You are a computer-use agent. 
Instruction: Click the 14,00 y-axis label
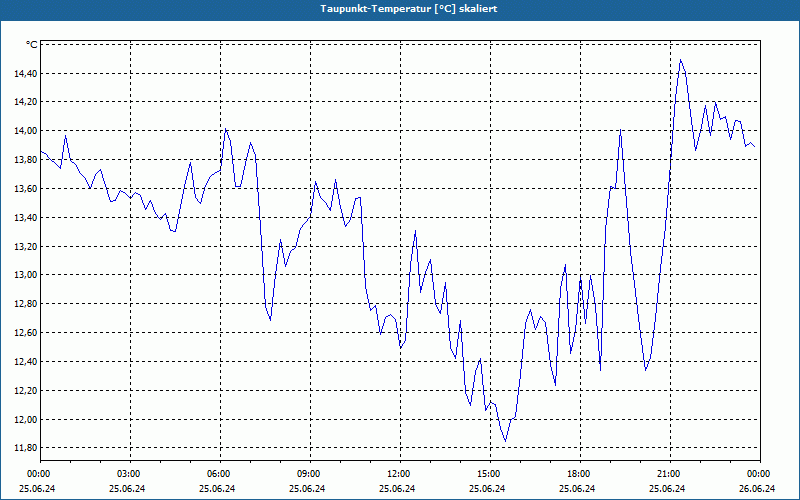point(25,131)
